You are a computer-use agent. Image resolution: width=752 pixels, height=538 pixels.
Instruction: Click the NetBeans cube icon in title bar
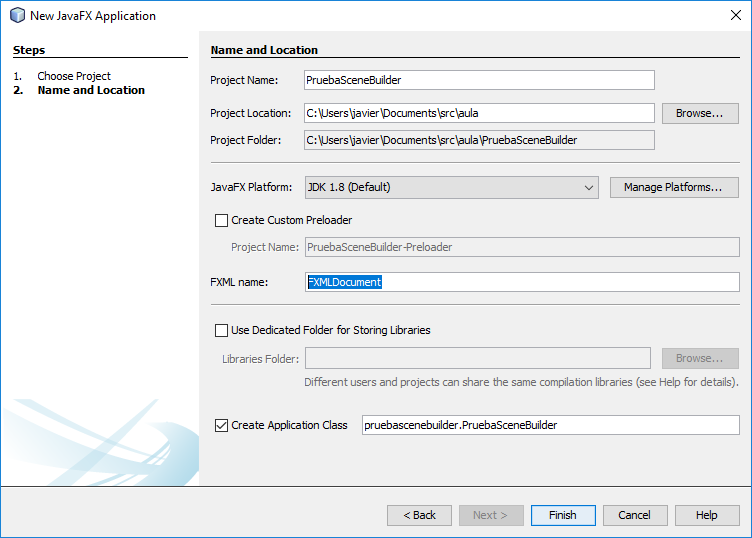17,16
